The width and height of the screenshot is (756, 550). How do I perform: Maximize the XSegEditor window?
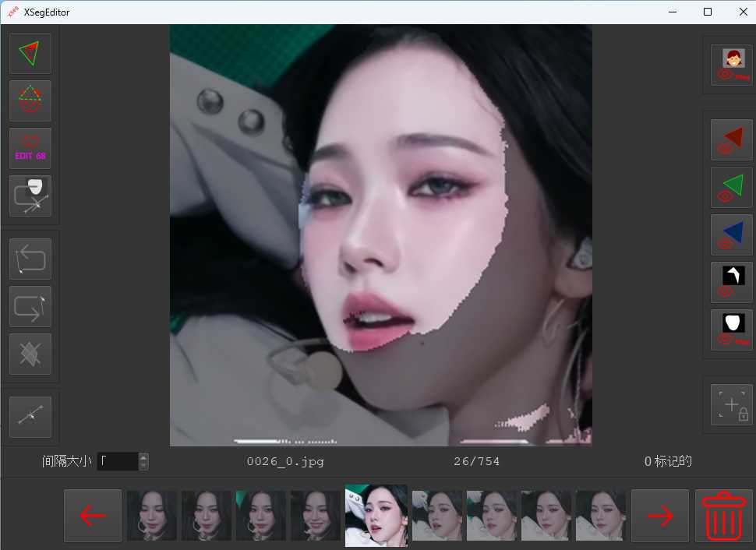click(x=708, y=12)
